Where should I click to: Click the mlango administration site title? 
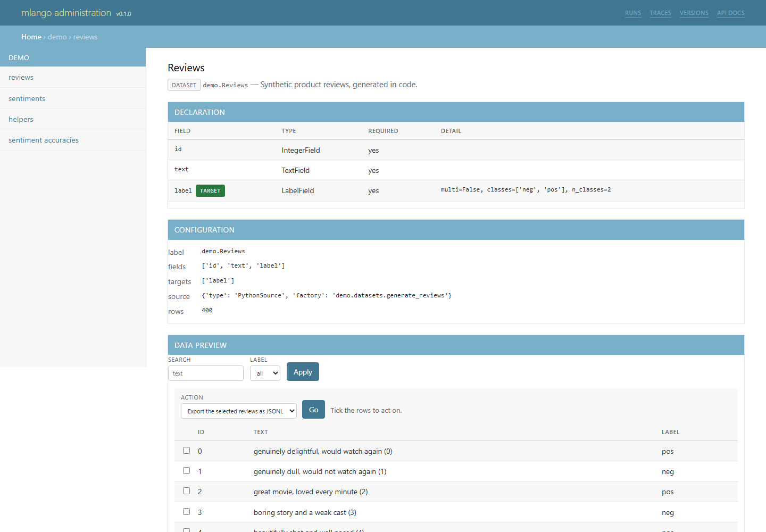pos(66,13)
